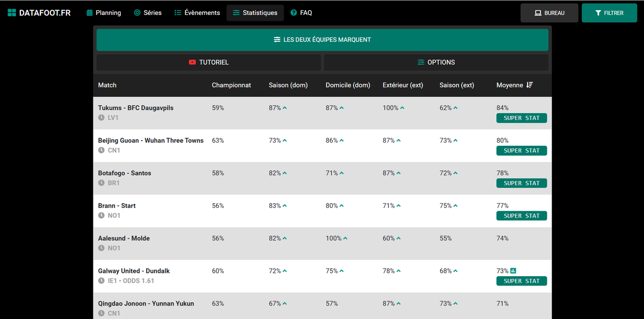Click the Évènements list icon
Image resolution: width=644 pixels, height=319 pixels.
point(178,13)
